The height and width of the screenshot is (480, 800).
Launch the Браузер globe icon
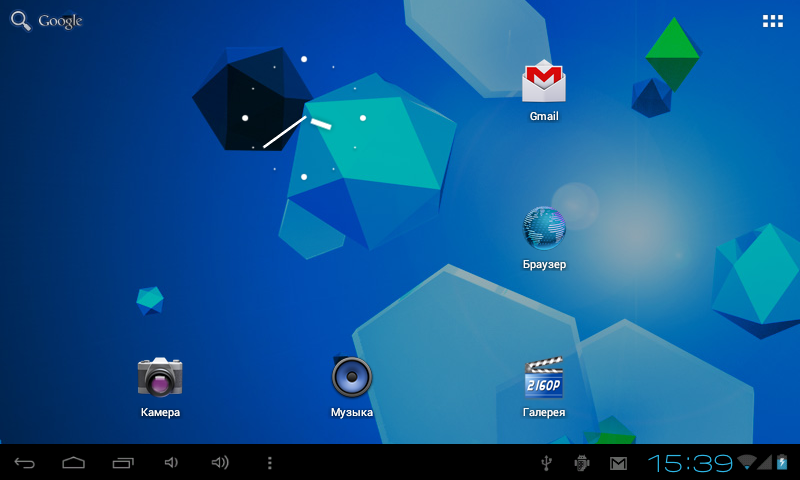tap(544, 228)
